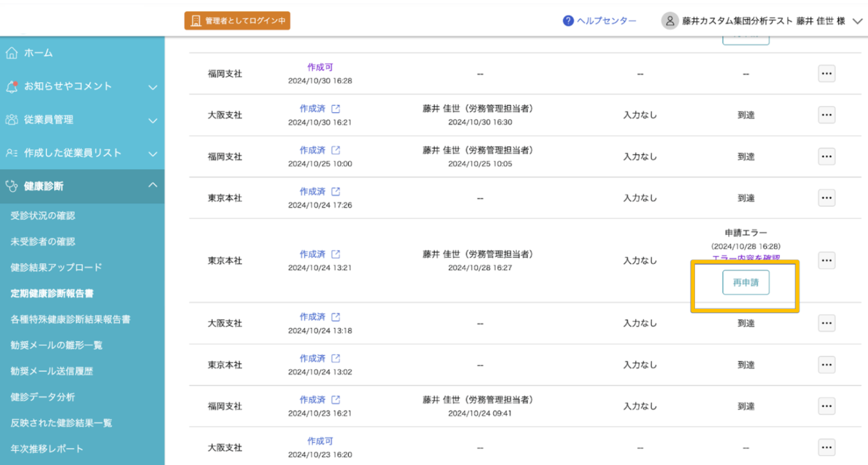Expand the 従業員管理 sidebar section
This screenshot has height=465, width=868.
pyautogui.click(x=153, y=121)
